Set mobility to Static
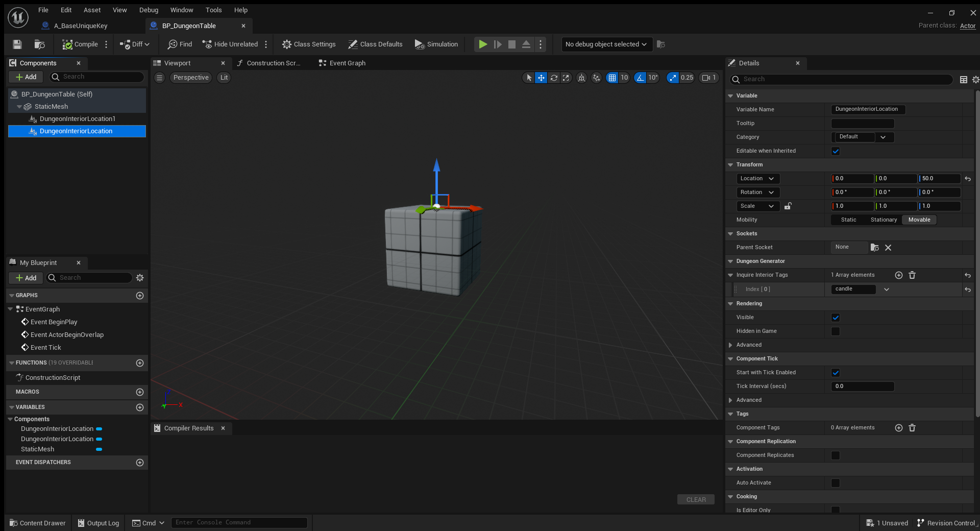The image size is (980, 531). tap(848, 220)
